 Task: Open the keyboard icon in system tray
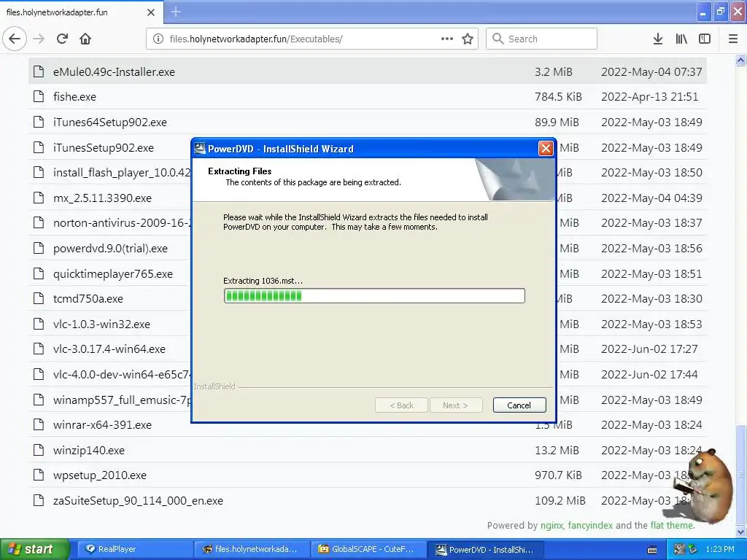pyautogui.click(x=652, y=550)
